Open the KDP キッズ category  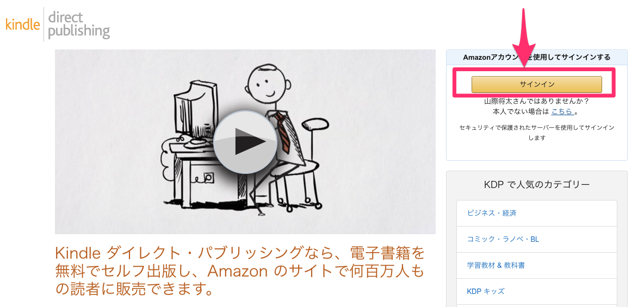point(536,291)
